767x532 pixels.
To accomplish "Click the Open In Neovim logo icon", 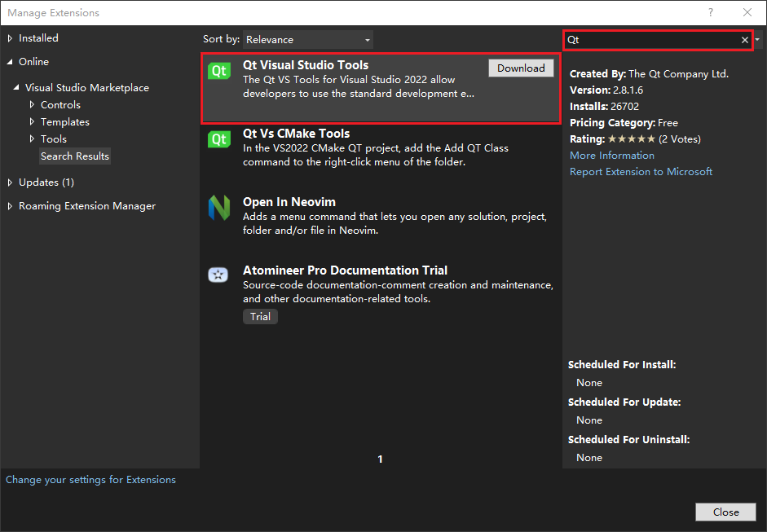I will click(x=219, y=207).
